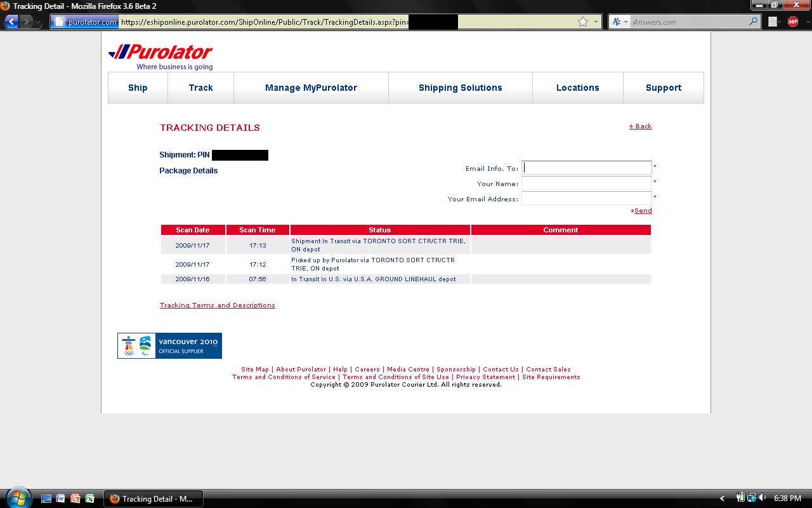Open the URL bar history dropdown arrow
812x508 pixels.
tap(596, 22)
